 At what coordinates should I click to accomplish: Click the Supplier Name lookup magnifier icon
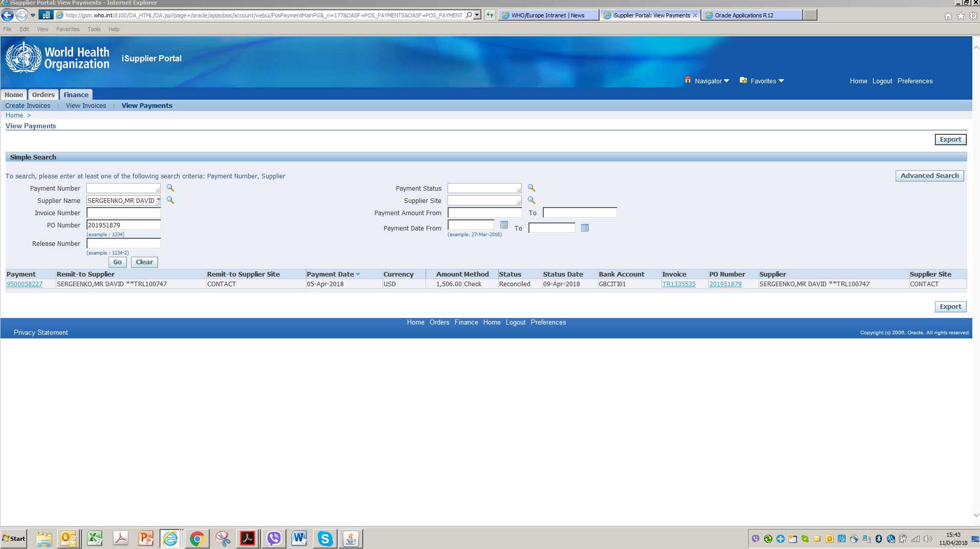pyautogui.click(x=170, y=200)
